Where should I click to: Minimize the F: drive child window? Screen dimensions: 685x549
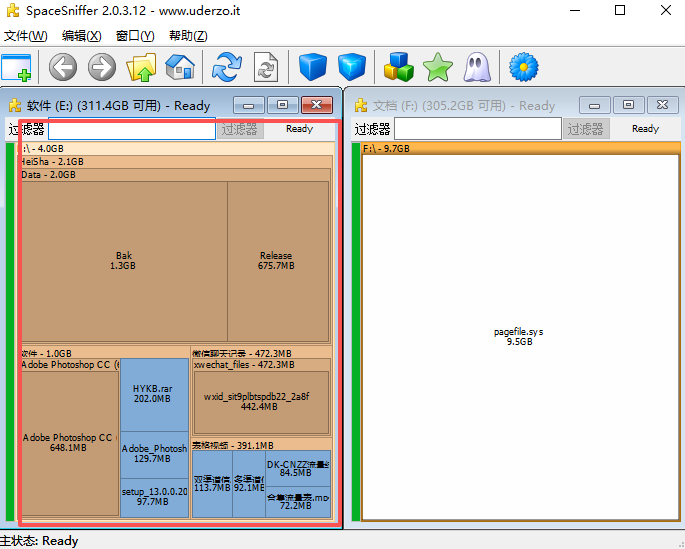click(594, 105)
